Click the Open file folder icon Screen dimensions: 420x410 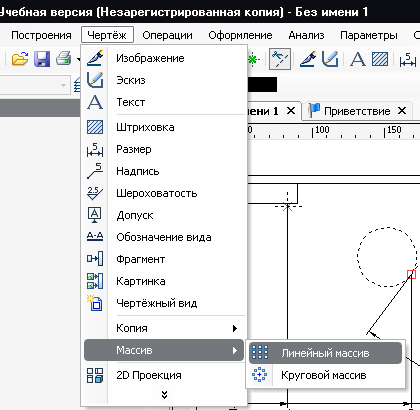click(20, 59)
